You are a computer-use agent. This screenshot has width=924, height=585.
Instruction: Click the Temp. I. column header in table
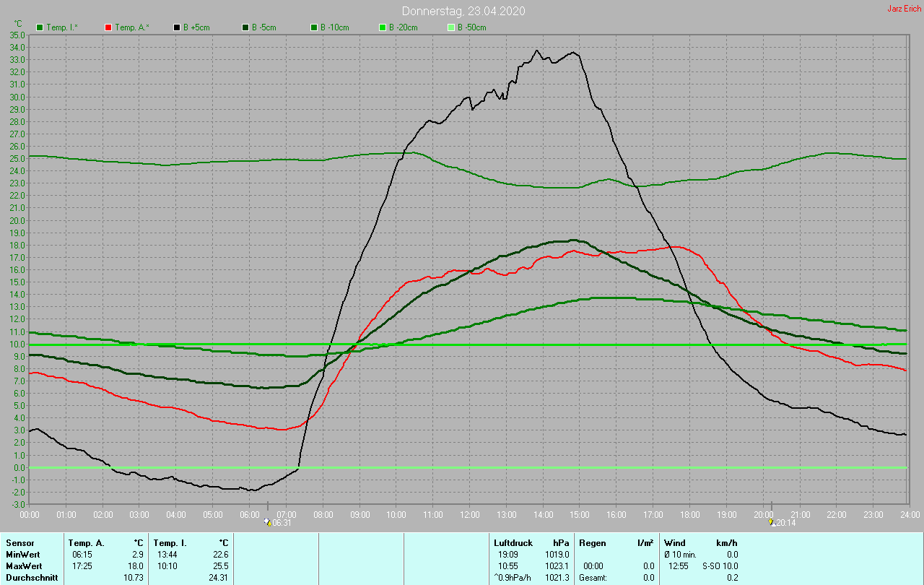click(170, 542)
